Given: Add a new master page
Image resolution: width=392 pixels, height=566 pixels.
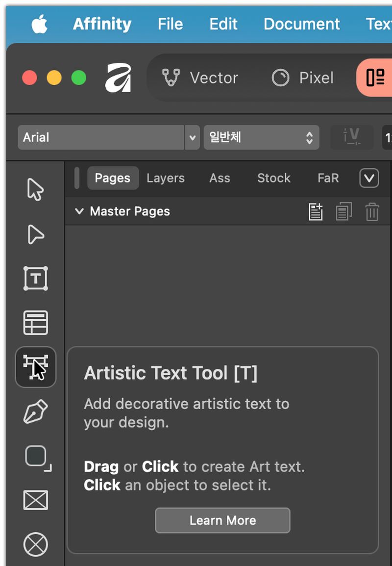Looking at the screenshot, I should coord(316,211).
